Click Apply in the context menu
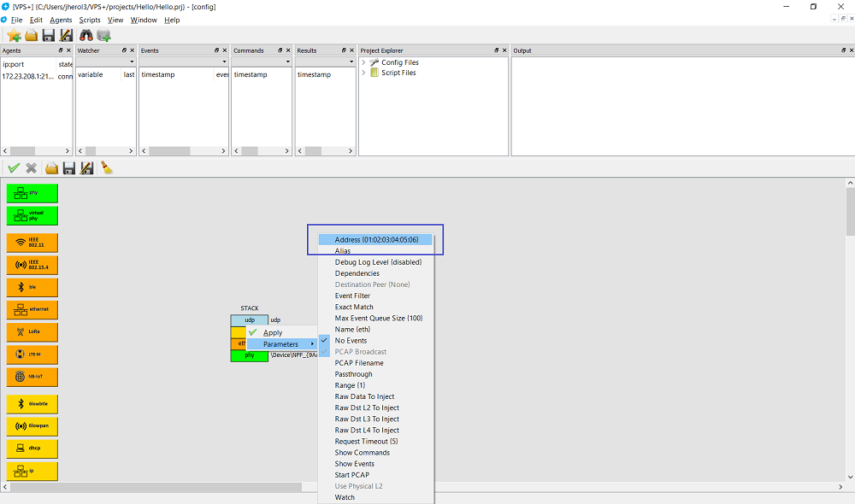 273,332
